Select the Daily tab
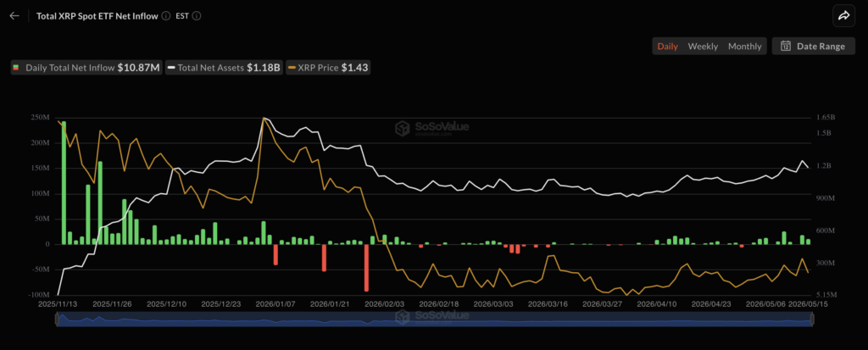 tap(668, 46)
